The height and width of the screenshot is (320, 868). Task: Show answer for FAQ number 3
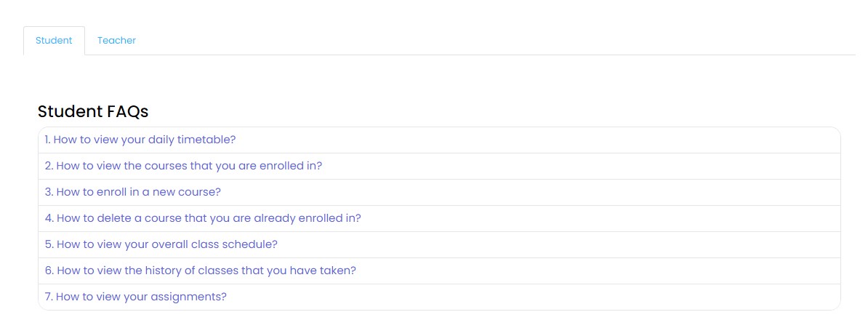pyautogui.click(x=132, y=192)
